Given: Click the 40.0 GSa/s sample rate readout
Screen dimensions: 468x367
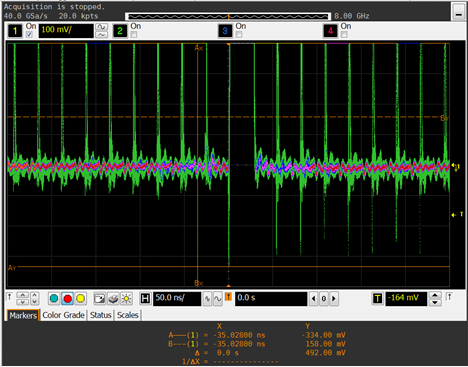Looking at the screenshot, I should pos(25,16).
